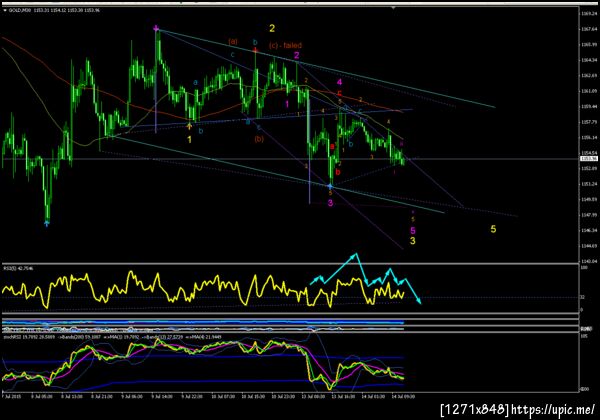
Task: Click the red arrow marker under blue "b"
Action: (x=255, y=49)
